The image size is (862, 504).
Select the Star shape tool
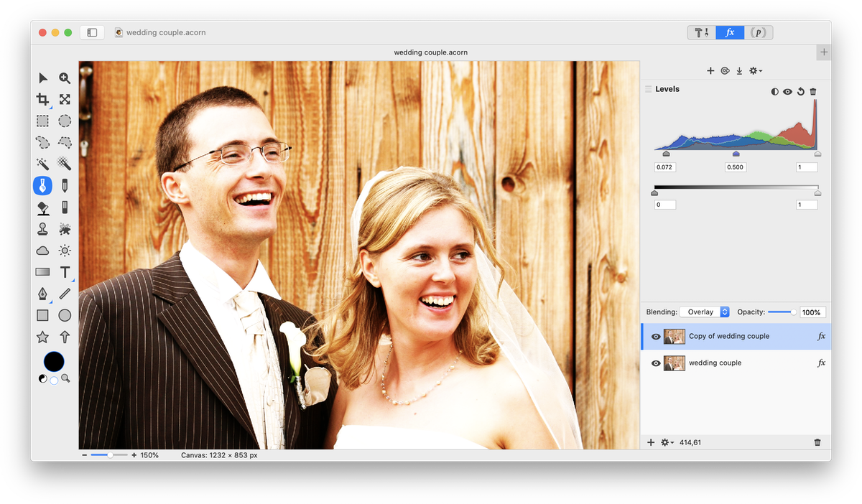(43, 337)
